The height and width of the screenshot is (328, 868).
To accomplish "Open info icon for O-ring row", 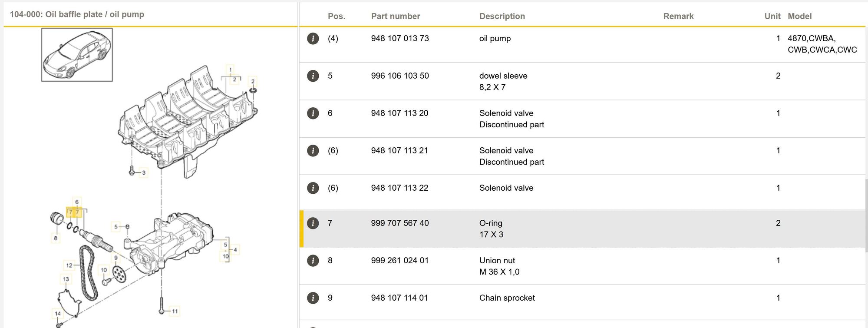I will pyautogui.click(x=313, y=223).
